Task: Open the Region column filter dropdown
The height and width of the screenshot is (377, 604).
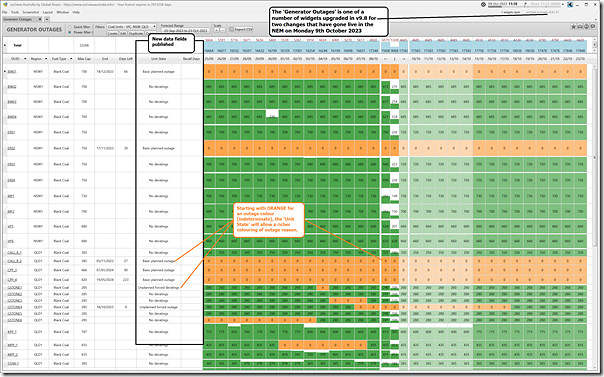Action: pos(46,59)
